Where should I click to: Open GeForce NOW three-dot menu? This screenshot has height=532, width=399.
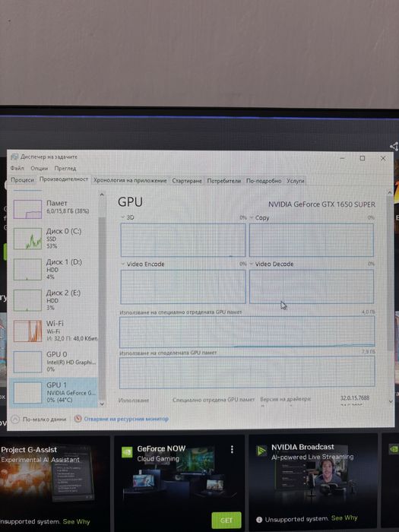[x=232, y=450]
